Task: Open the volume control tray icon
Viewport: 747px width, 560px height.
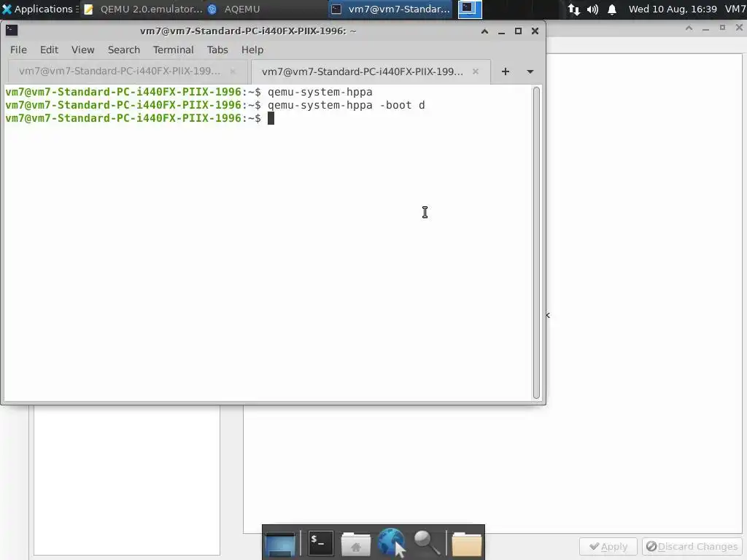Action: pyautogui.click(x=592, y=9)
